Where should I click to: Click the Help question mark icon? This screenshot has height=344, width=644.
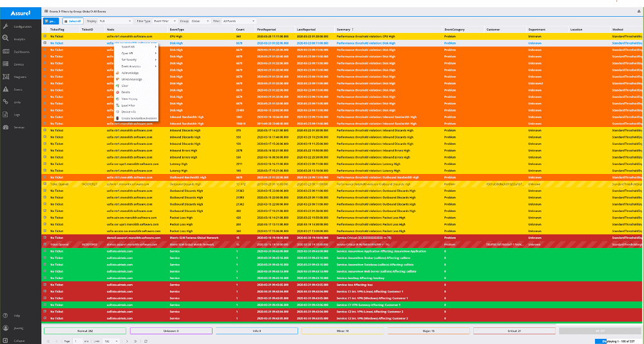(x=5, y=316)
